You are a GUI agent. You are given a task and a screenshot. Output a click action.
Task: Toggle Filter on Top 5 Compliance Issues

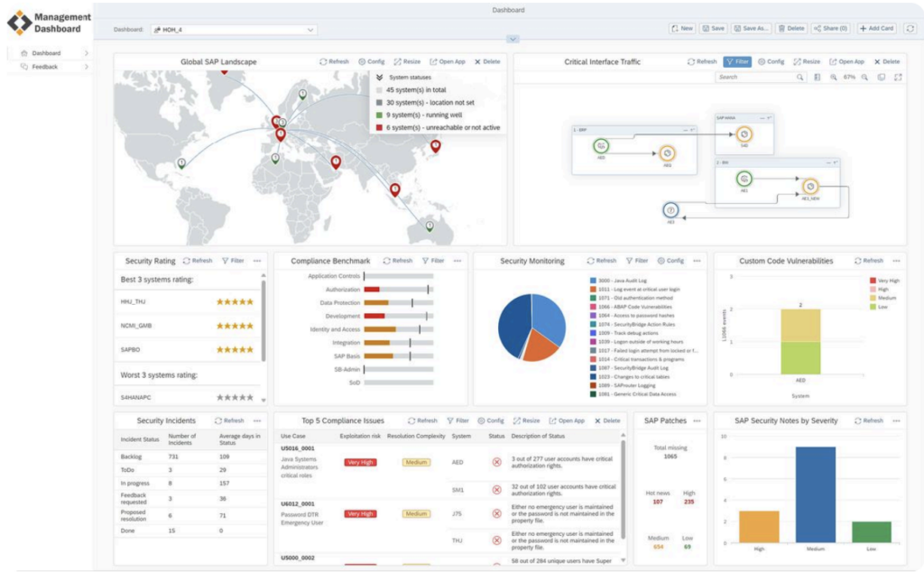coord(457,420)
